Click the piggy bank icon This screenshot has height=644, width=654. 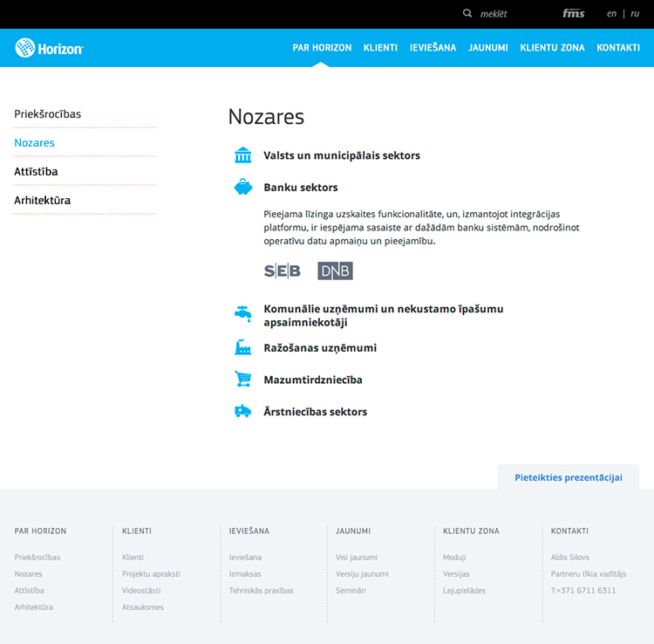[x=243, y=187]
